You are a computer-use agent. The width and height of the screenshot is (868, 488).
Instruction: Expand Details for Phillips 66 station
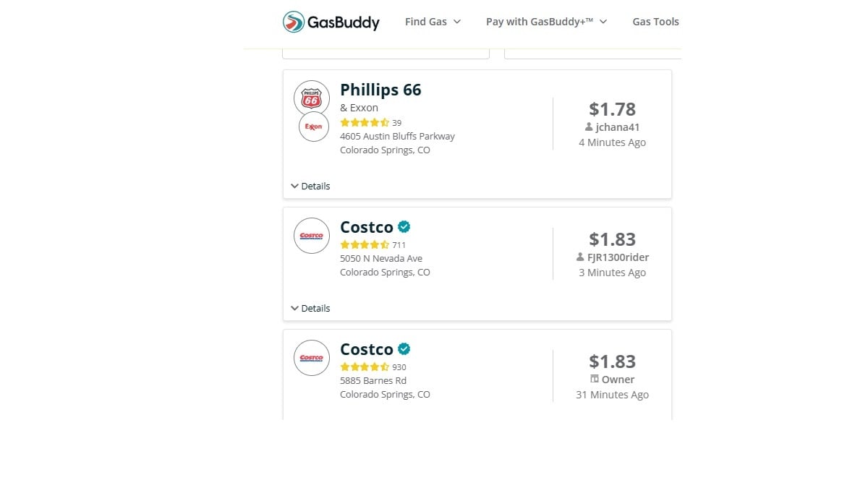[x=310, y=186]
